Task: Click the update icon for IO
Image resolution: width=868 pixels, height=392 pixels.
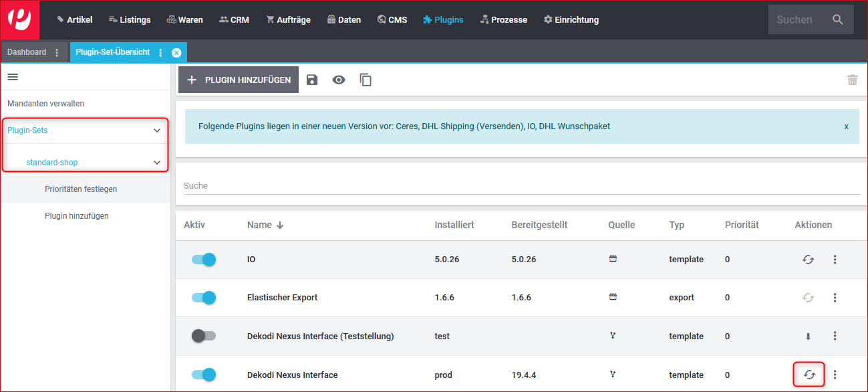Action: point(808,260)
